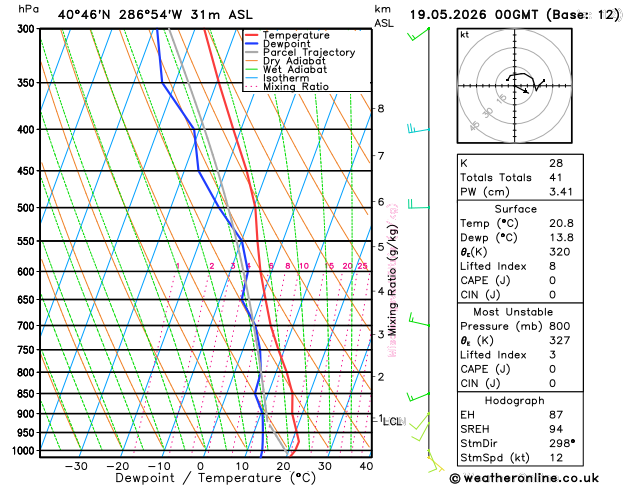Click the Surface section heading
Viewport: 629px width, 486px height.
coord(515,209)
